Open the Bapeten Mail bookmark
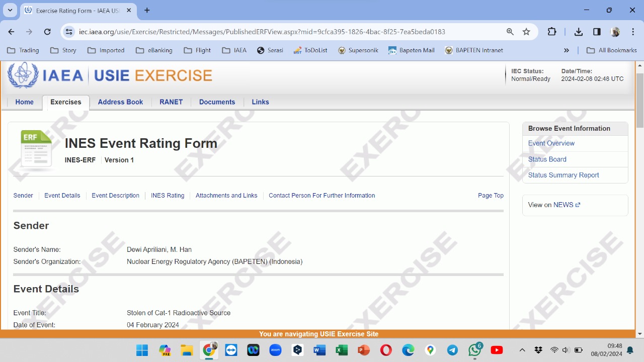Screen dimensions: 644x362 [412, 50]
